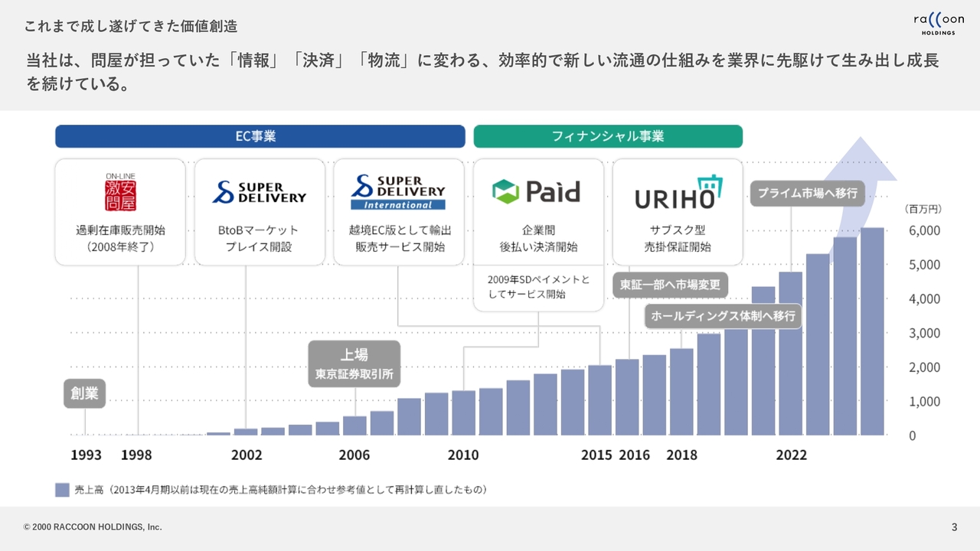The width and height of the screenshot is (980, 551).
Task: Click the 2002 year label
Action: 247,455
